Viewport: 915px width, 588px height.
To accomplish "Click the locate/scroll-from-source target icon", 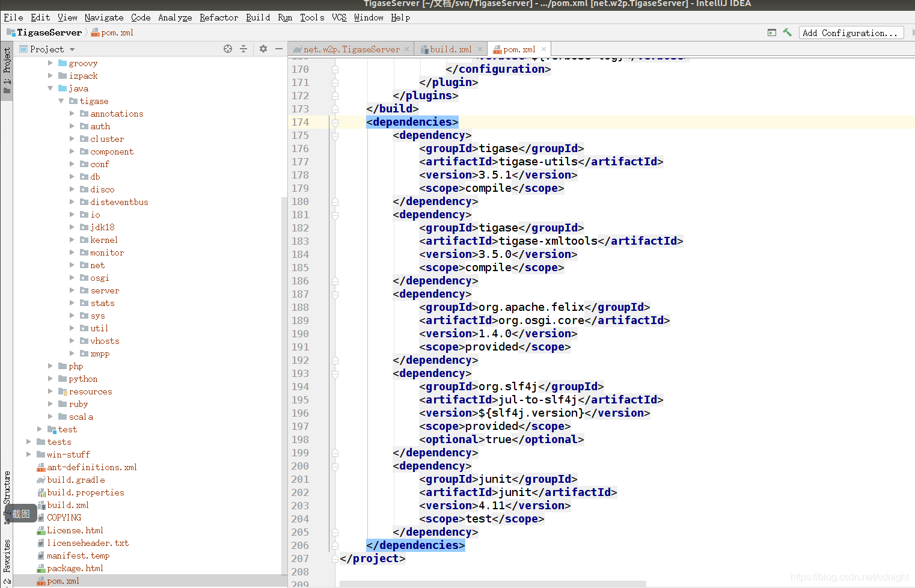I will pyautogui.click(x=228, y=49).
